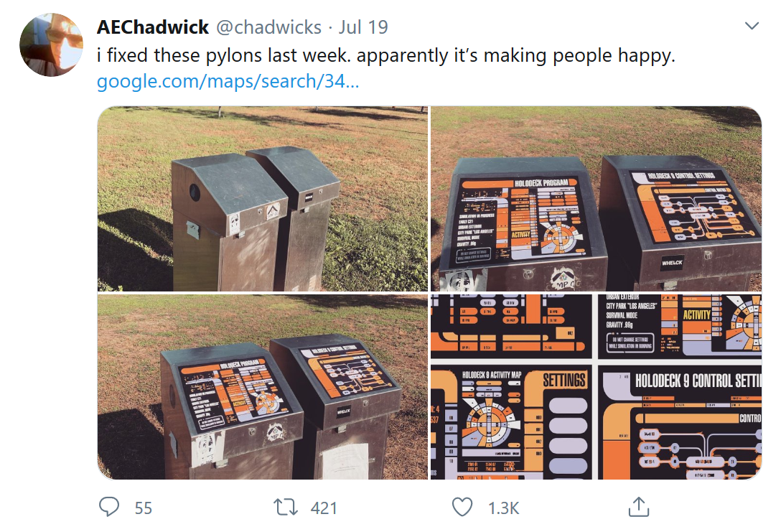Open the google.com/maps/search link
Image resolution: width=781 pixels, height=532 pixels.
228,80
